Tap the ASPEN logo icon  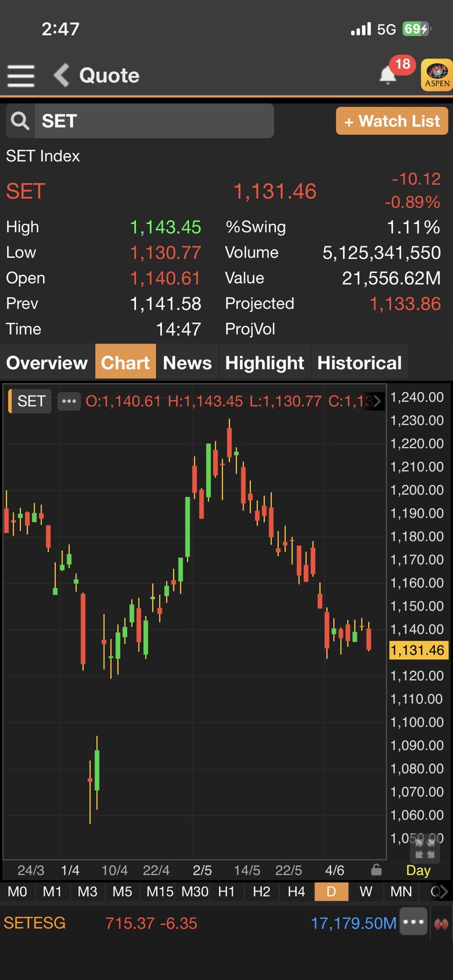pos(436,76)
